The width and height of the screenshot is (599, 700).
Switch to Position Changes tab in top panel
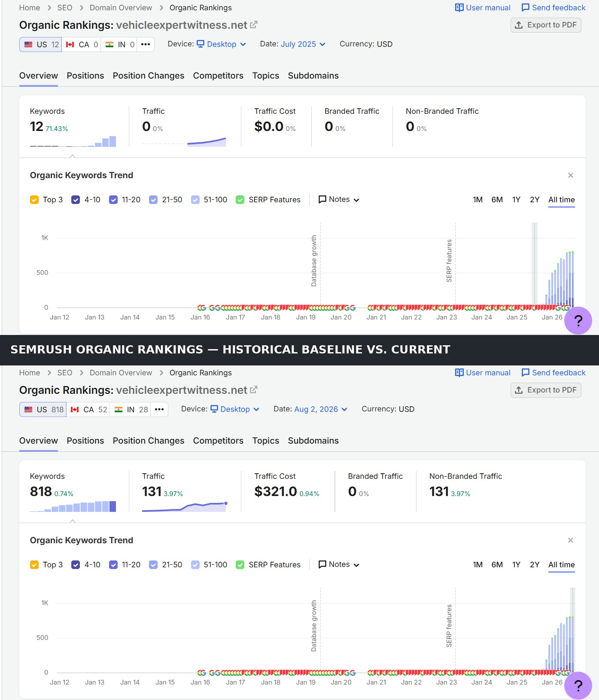coord(149,76)
